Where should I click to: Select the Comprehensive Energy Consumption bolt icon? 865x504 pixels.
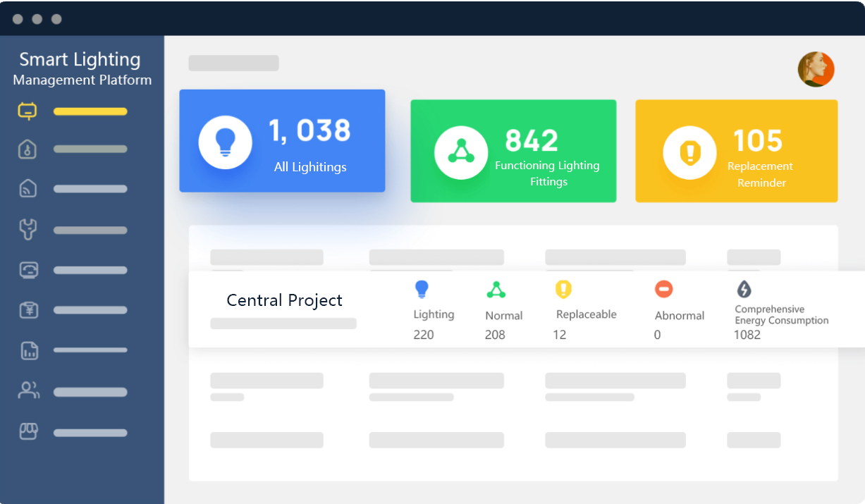click(x=744, y=289)
